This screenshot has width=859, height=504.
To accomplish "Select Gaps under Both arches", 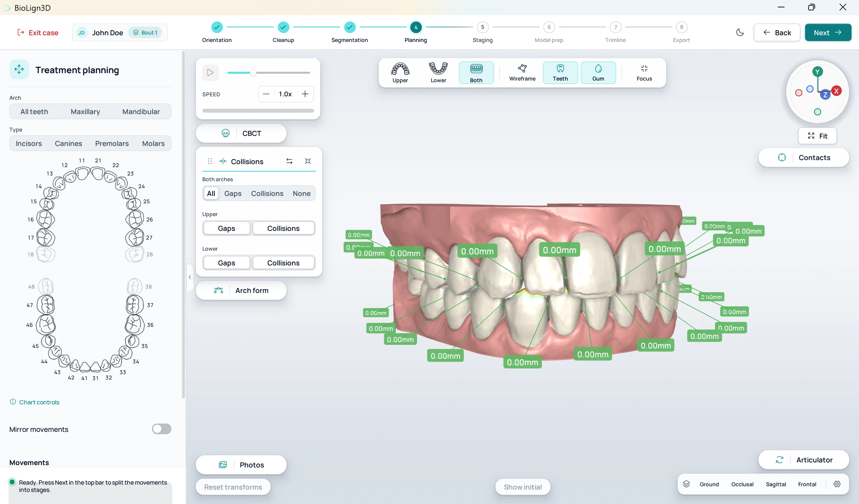I will point(233,194).
